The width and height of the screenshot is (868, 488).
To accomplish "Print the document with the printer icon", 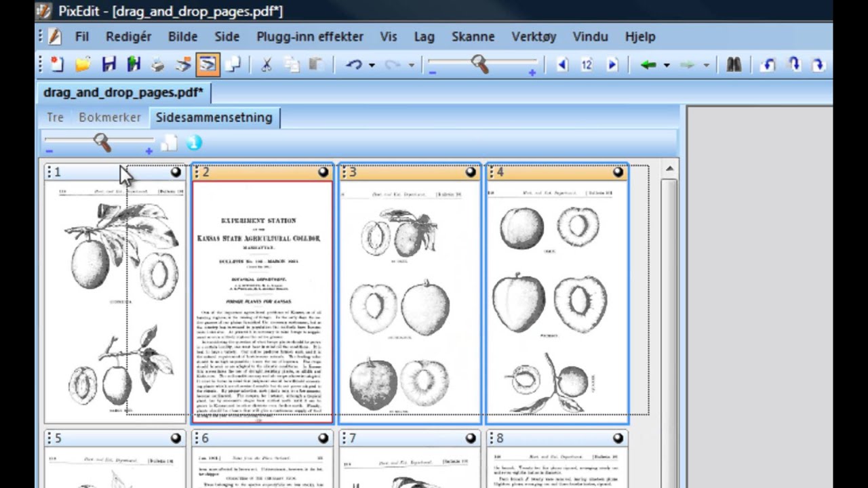I will click(158, 65).
